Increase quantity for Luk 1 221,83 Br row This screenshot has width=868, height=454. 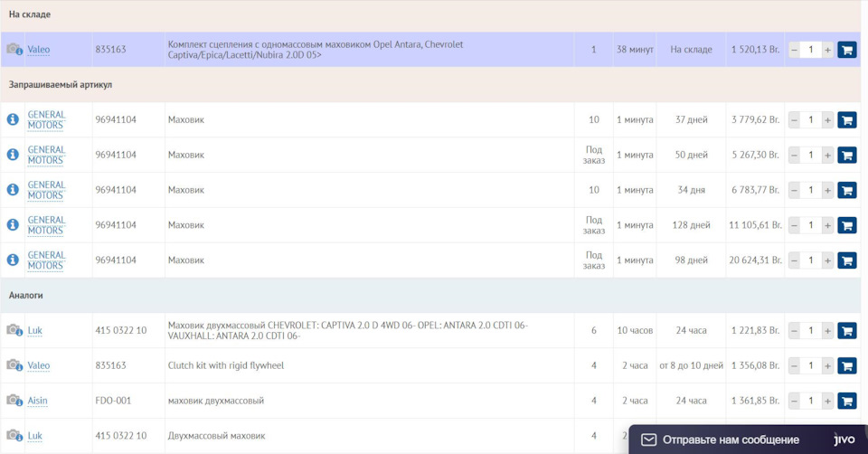827,330
